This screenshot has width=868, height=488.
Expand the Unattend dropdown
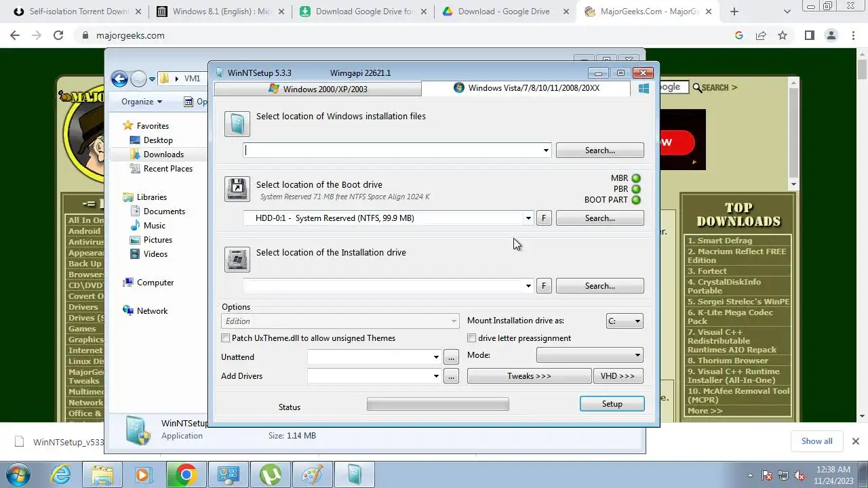[x=436, y=357]
